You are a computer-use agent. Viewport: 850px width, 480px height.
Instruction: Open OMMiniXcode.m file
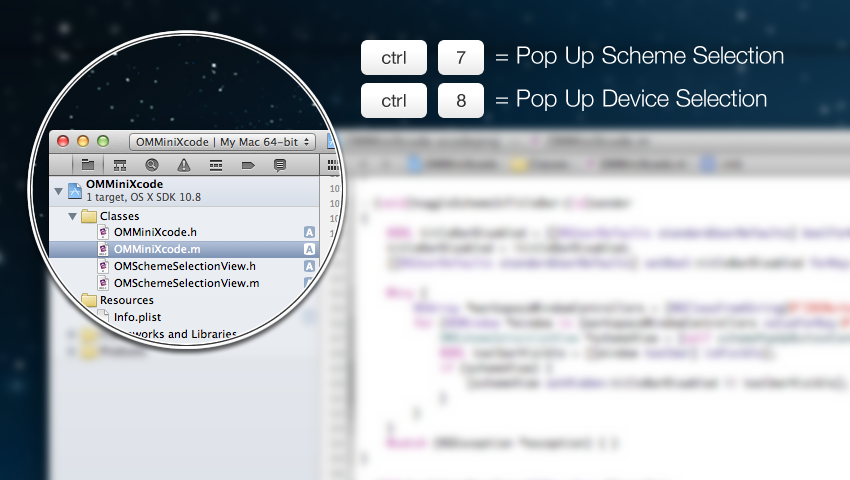[x=157, y=249]
